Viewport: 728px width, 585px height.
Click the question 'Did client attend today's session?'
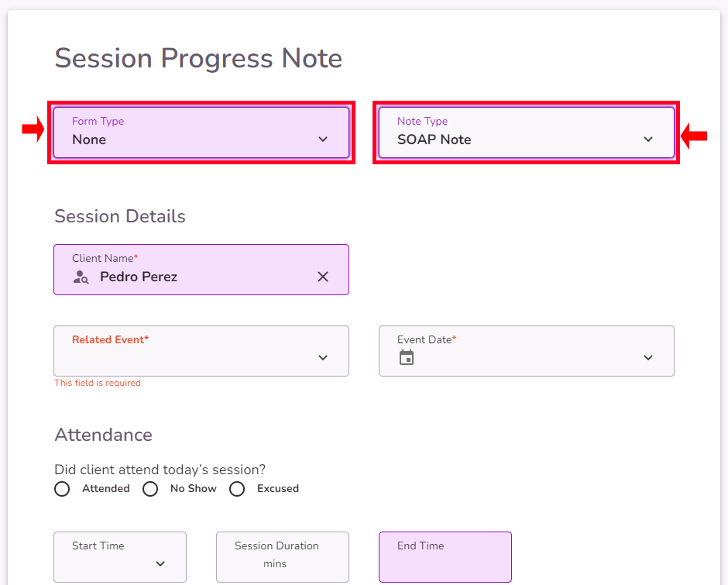(x=160, y=470)
